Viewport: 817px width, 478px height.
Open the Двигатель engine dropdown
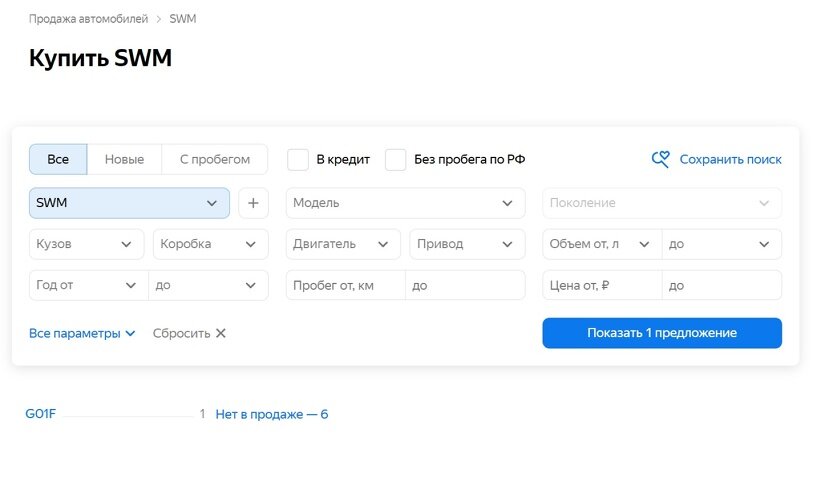(x=343, y=244)
